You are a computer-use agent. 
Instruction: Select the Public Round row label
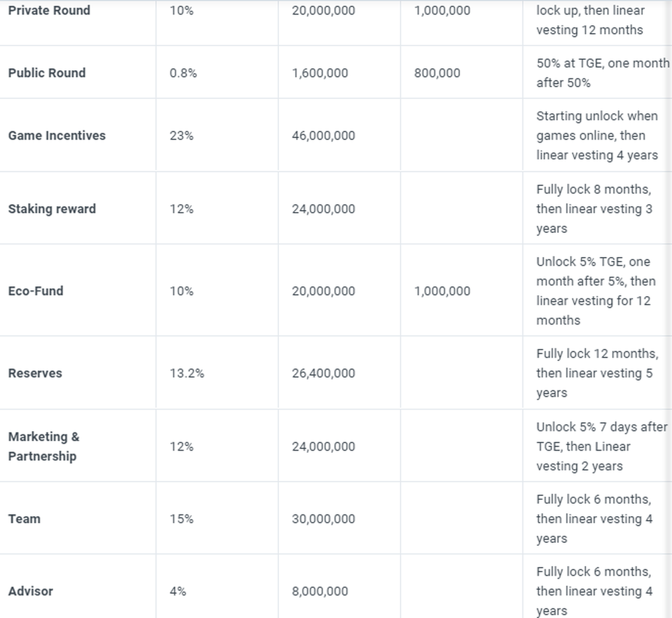click(47, 73)
